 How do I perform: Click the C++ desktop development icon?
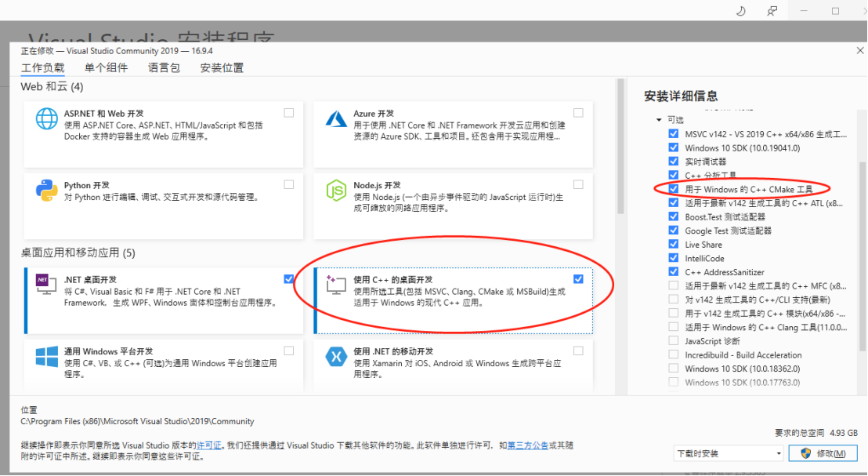click(336, 285)
